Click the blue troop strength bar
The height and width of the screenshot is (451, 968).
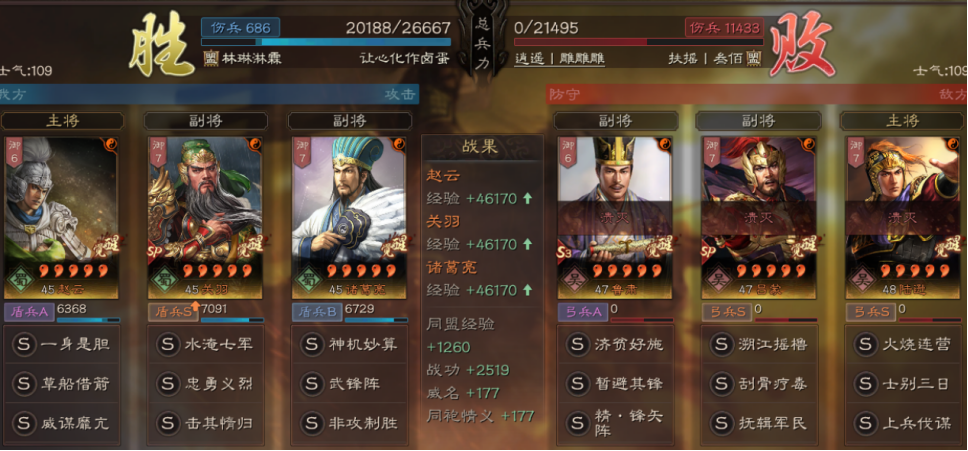click(326, 43)
